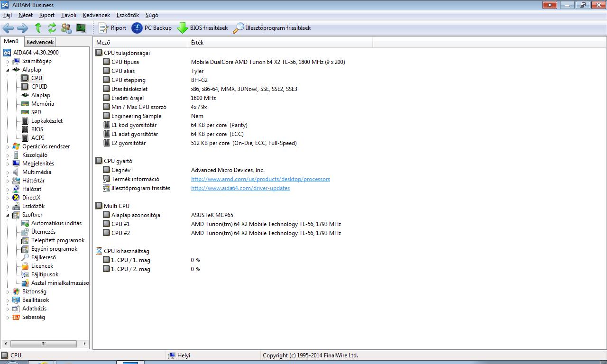Select DirectX tree item
Image resolution: width=607 pixels, height=364 pixels.
coord(31,198)
